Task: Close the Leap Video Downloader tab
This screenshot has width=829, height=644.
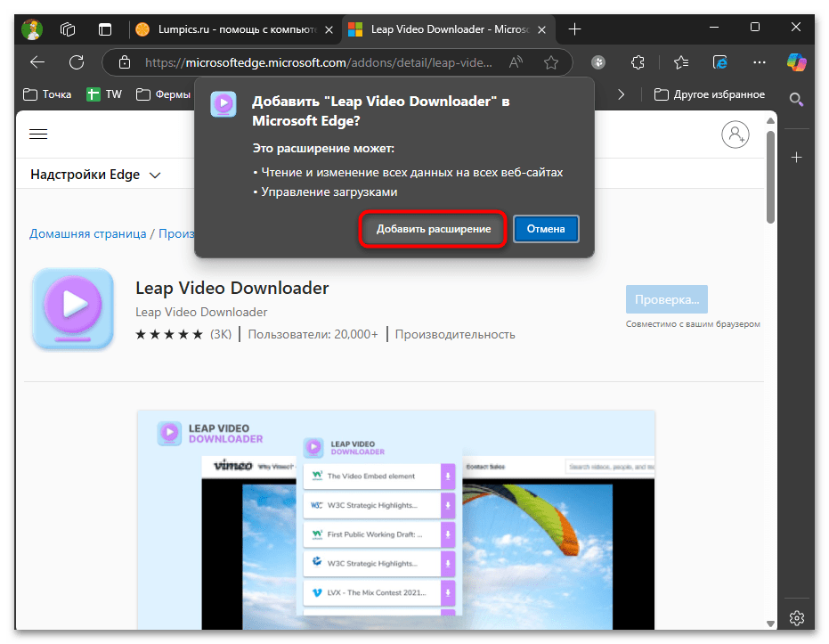Action: (541, 29)
